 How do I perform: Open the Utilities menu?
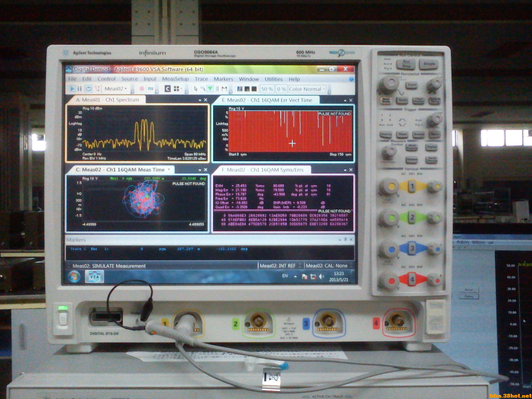(x=274, y=79)
